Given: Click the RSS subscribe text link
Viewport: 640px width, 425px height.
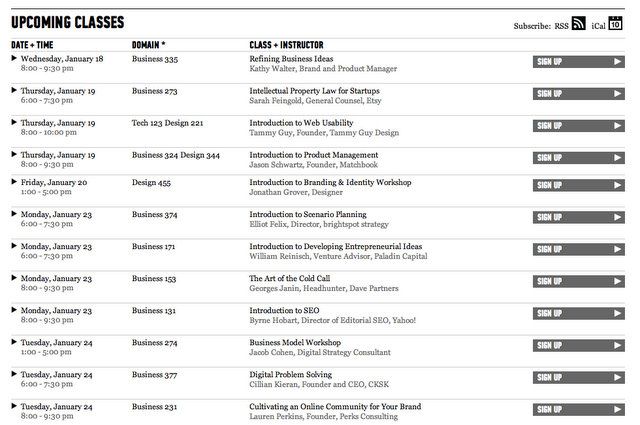Looking at the screenshot, I should (x=561, y=25).
